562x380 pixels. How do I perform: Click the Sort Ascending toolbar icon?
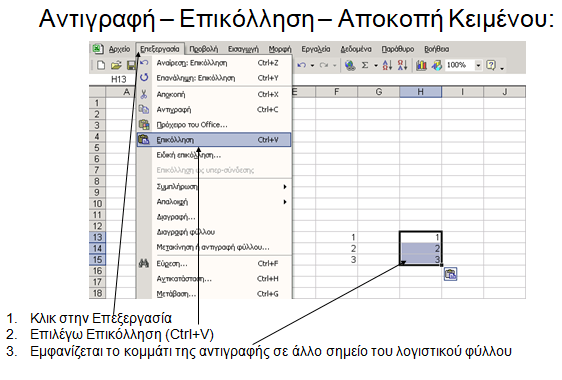tap(387, 65)
